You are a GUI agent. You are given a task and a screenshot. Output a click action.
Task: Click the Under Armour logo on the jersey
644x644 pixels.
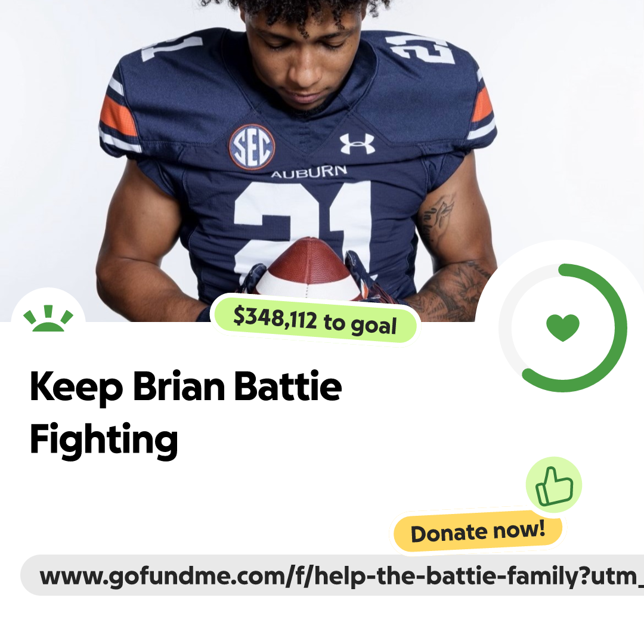tap(357, 144)
